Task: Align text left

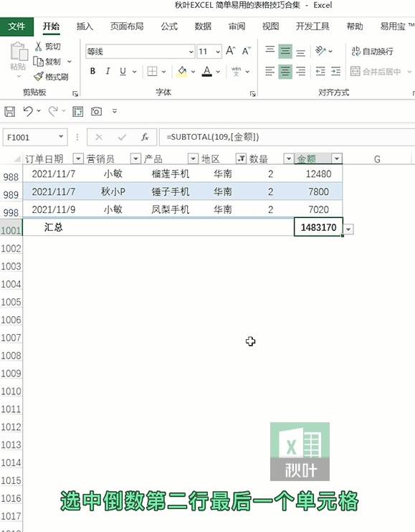Action: 270,71
